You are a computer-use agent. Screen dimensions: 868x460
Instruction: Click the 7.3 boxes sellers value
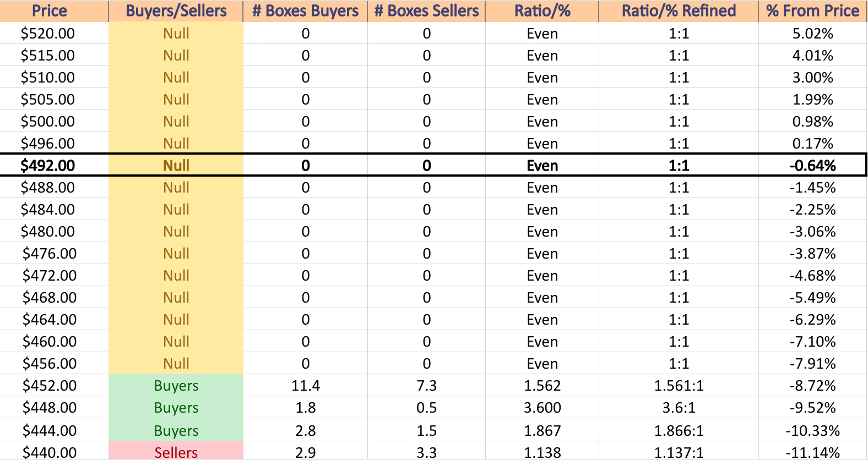coord(426,386)
